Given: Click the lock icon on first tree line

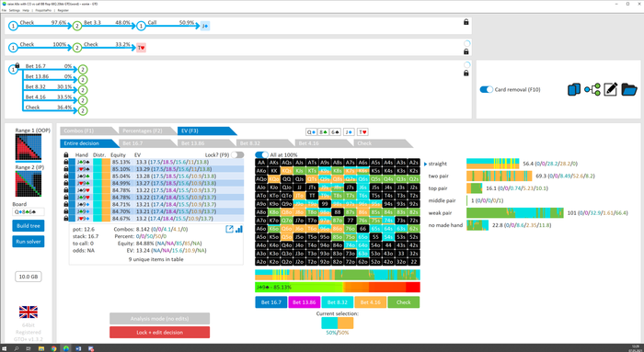Looking at the screenshot, I should pyautogui.click(x=466, y=22).
